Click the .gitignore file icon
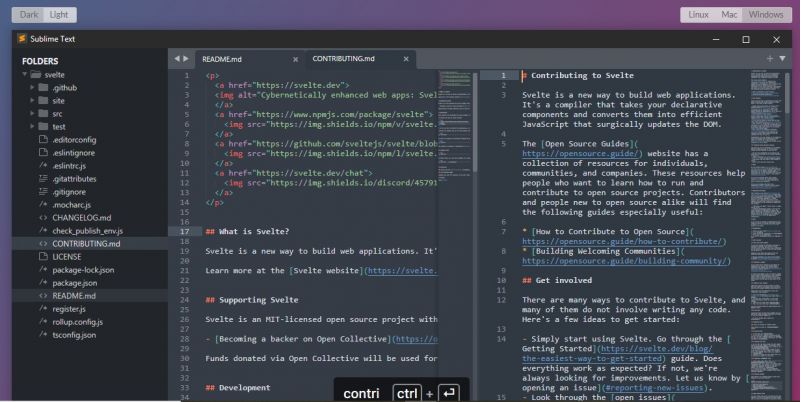Screen dimensions: 800x402 43,192
